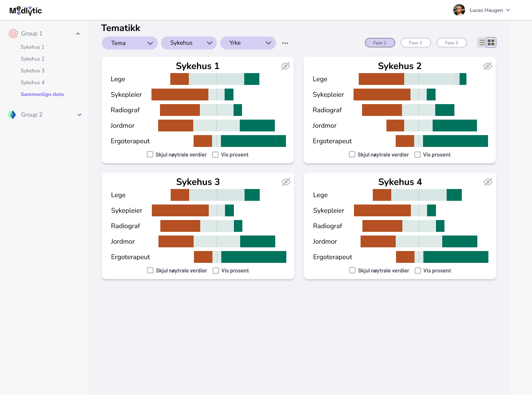Enable Skjul nøytrale verdier for Sykehus 1
Viewport: 532px width, 395px height.
[x=150, y=154]
